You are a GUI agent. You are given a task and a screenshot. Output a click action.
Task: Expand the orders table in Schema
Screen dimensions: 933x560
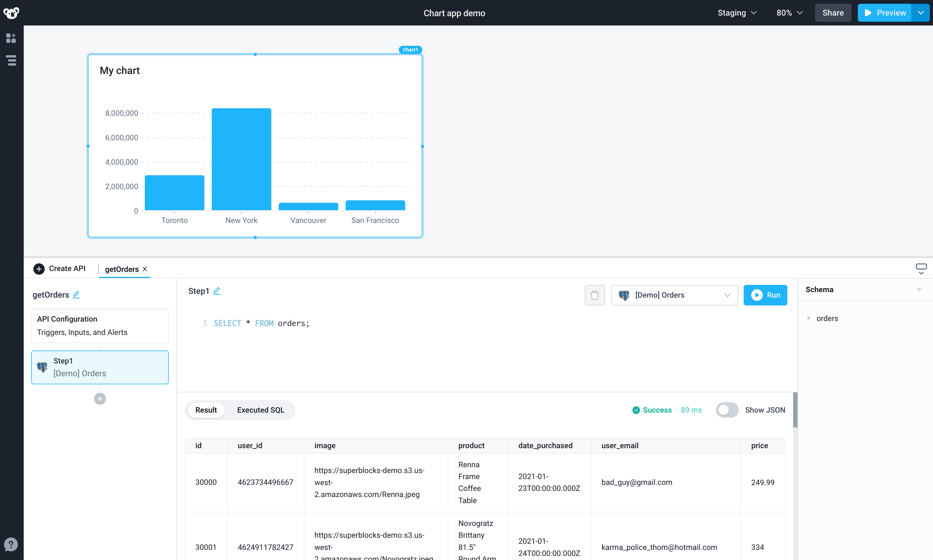[x=809, y=318]
